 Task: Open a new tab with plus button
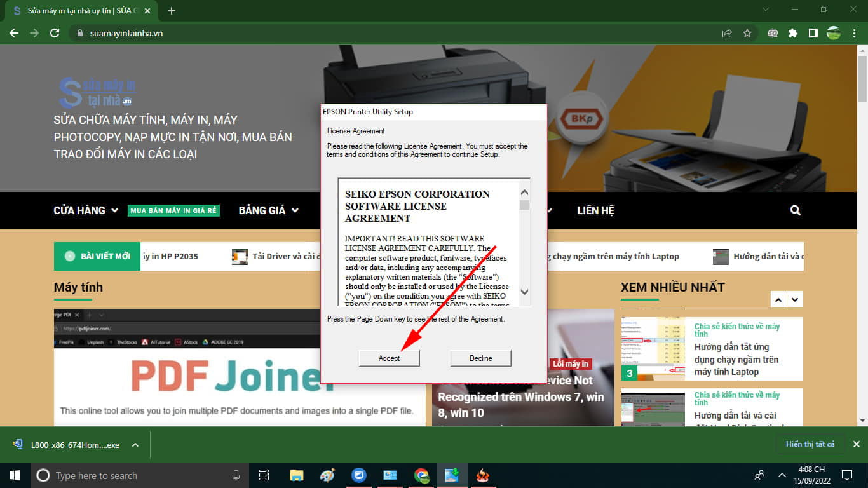tap(172, 11)
